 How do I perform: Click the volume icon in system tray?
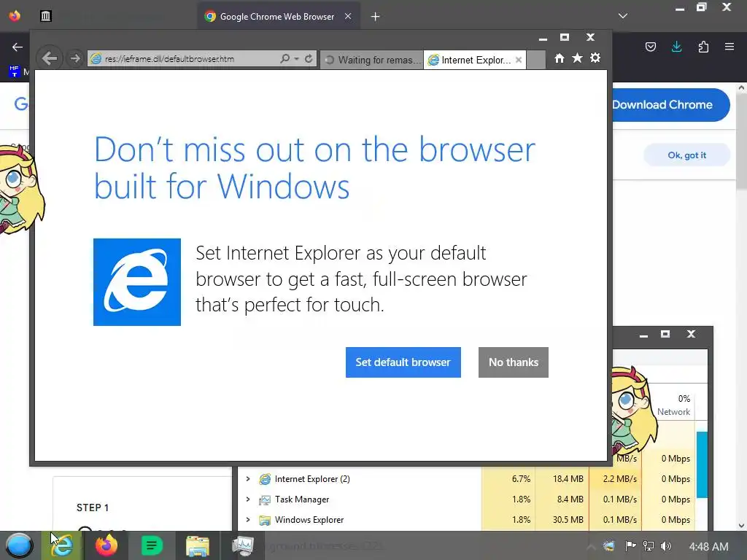pyautogui.click(x=666, y=546)
